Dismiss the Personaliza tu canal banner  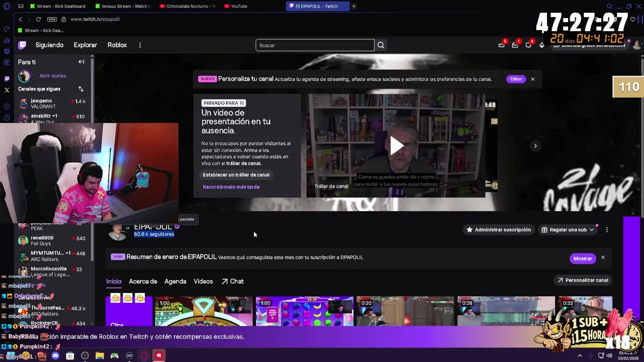(x=533, y=79)
